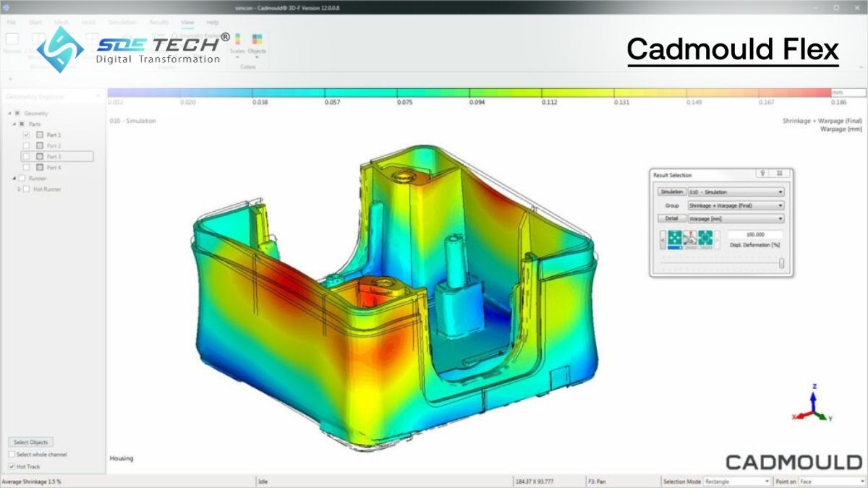868x488 pixels.
Task: Expand the Hot Runner tree node
Action: coord(18,189)
